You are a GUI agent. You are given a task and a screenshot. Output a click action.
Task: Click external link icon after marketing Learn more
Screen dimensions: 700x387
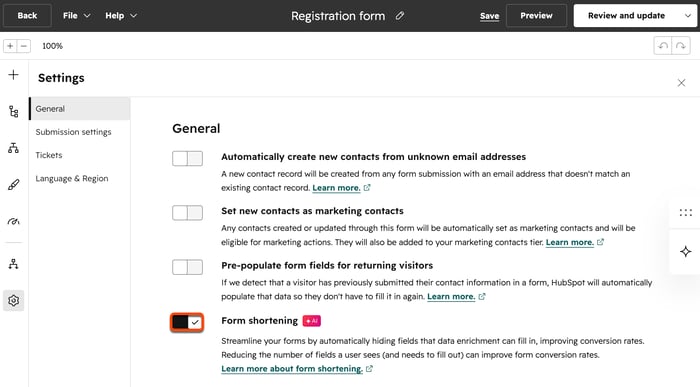tap(600, 242)
